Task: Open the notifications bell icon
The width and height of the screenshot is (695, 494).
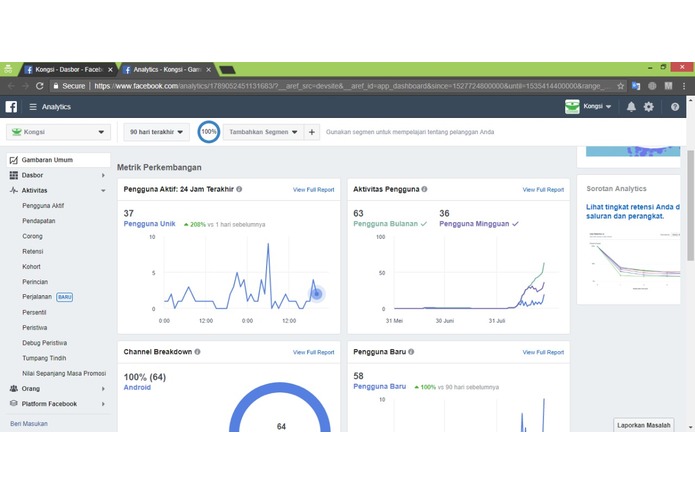Action: [631, 107]
